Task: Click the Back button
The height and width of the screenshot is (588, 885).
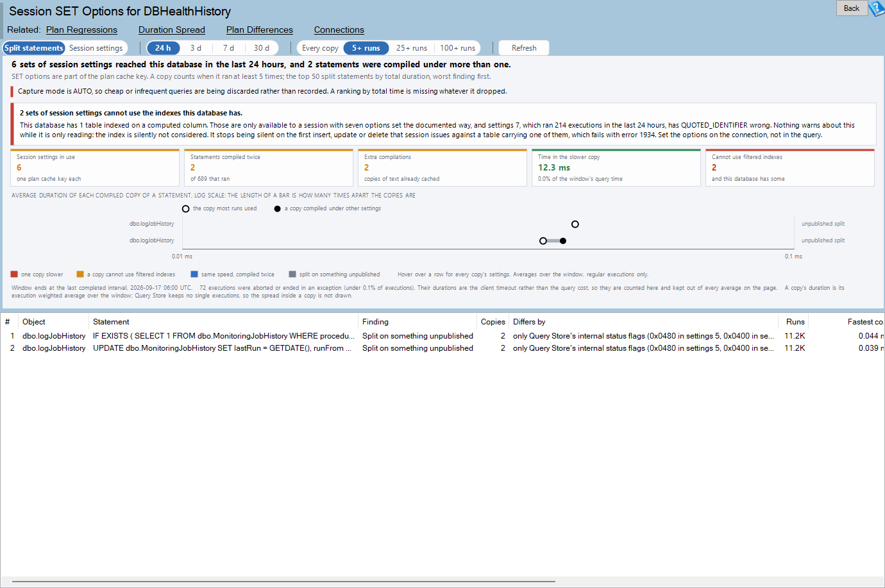Action: coord(852,8)
